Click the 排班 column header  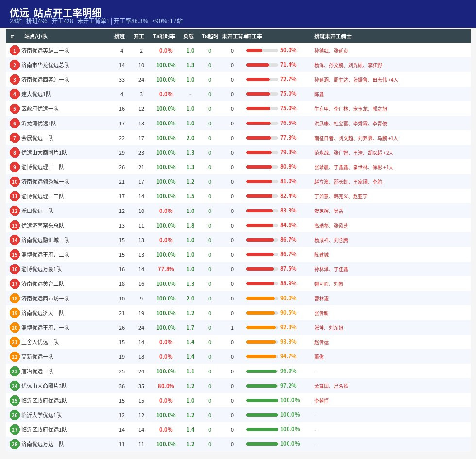tap(119, 36)
